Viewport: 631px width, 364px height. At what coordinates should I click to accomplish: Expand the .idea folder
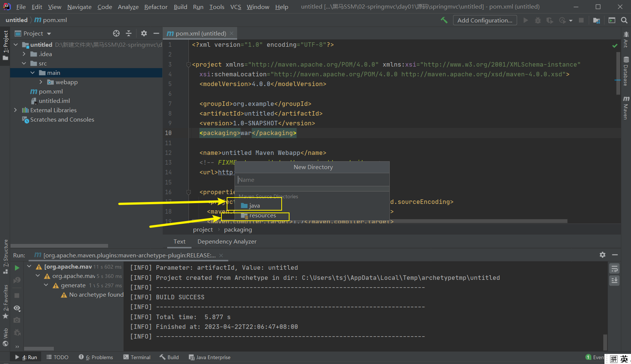pyautogui.click(x=24, y=54)
